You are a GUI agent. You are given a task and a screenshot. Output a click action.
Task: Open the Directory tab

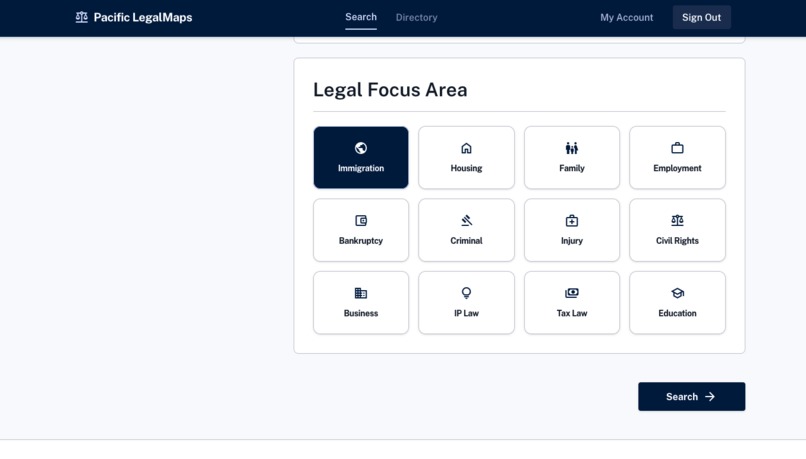416,17
